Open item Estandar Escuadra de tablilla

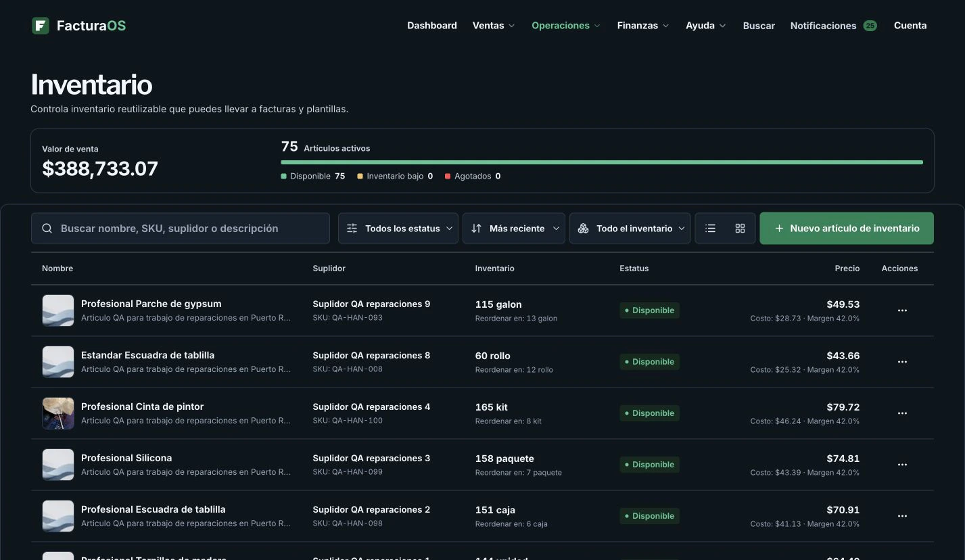pos(148,355)
